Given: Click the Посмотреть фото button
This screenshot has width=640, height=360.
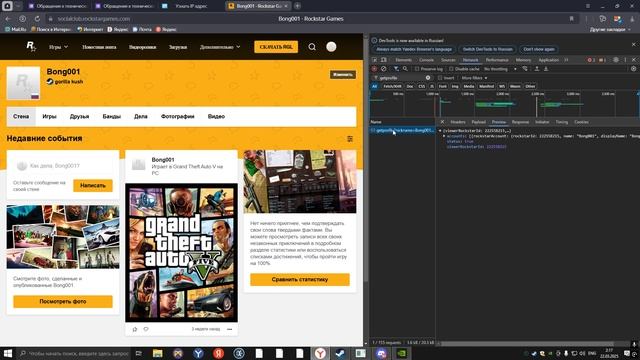Looking at the screenshot, I should tap(63, 301).
